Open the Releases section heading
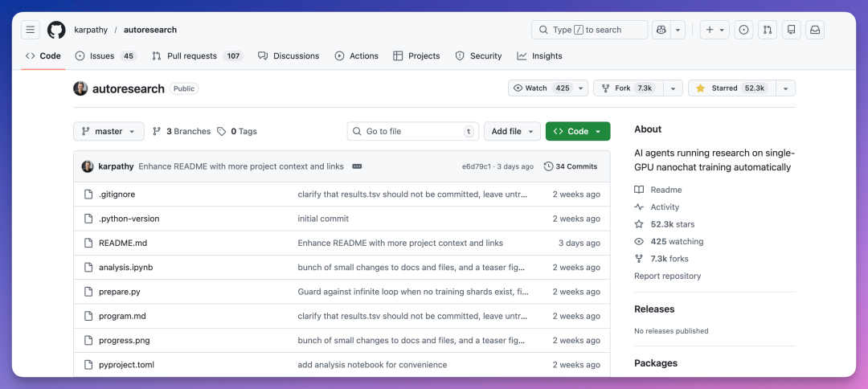Viewport: 868px width, 389px height. 654,309
